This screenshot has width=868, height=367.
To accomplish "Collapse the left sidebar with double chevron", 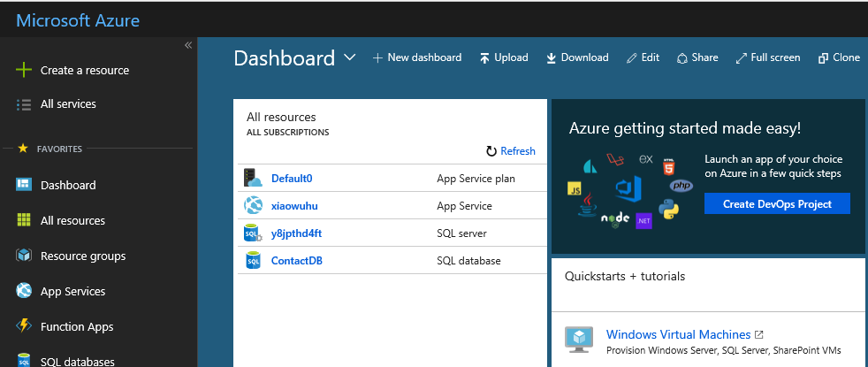I will (187, 45).
